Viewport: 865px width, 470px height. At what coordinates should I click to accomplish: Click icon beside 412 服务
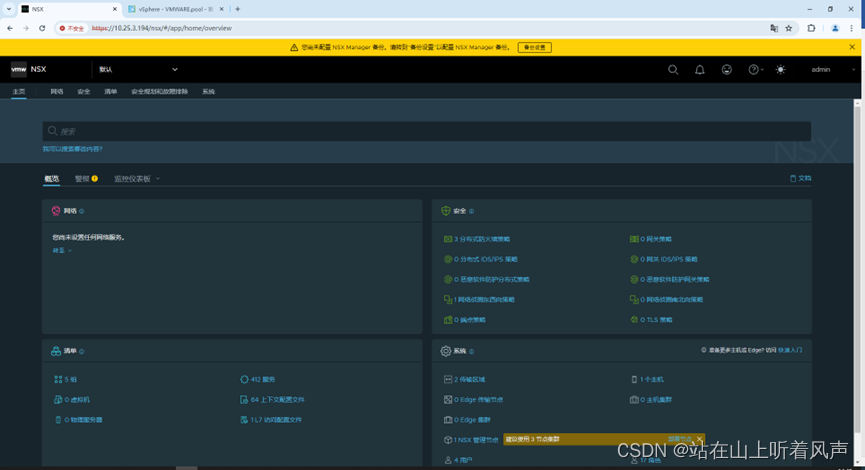pos(244,380)
